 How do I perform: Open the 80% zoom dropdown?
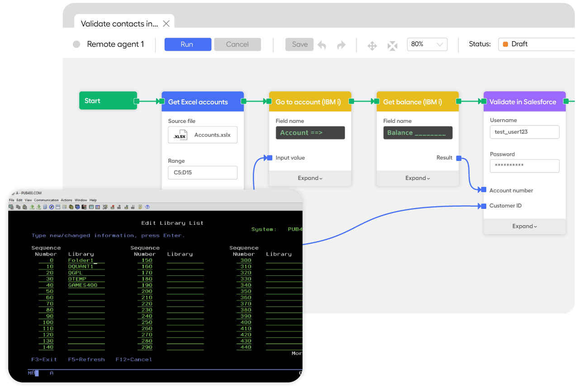[427, 44]
